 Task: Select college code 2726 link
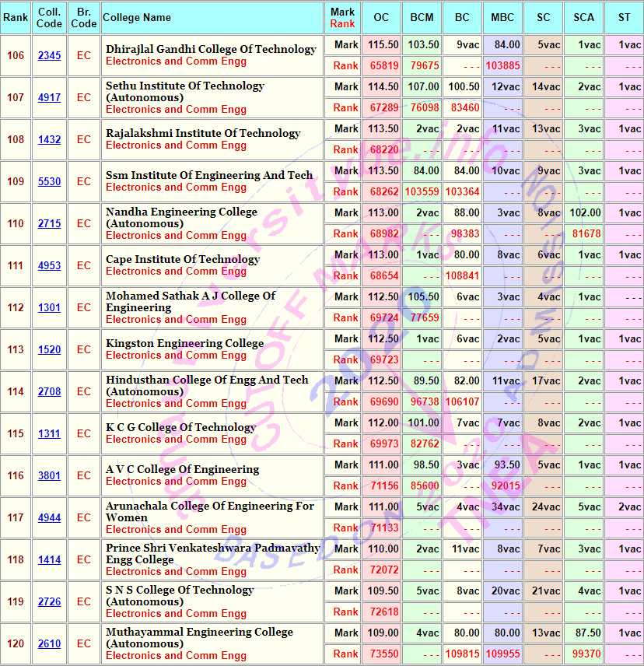click(x=49, y=602)
